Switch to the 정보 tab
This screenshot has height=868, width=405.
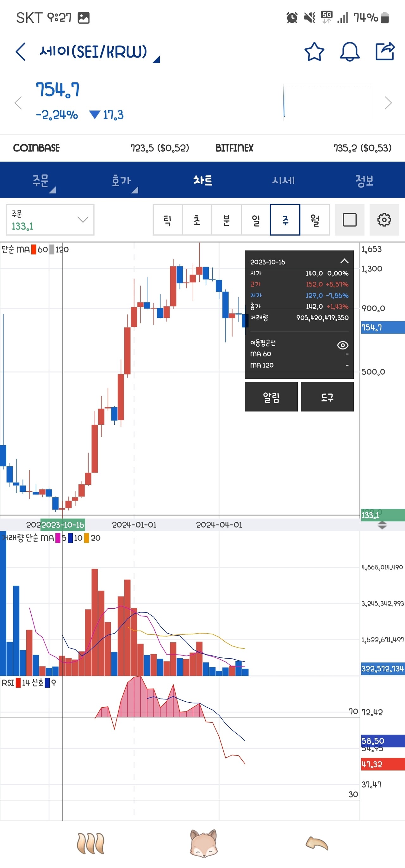click(364, 180)
